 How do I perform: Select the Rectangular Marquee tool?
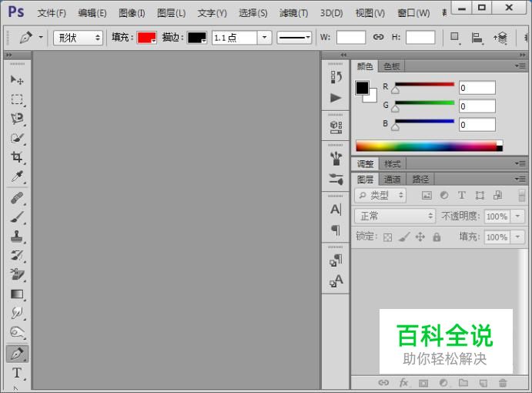click(x=17, y=99)
